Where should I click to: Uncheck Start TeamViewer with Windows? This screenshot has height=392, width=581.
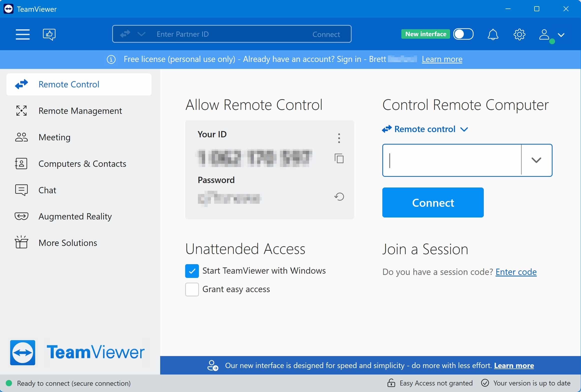point(192,271)
